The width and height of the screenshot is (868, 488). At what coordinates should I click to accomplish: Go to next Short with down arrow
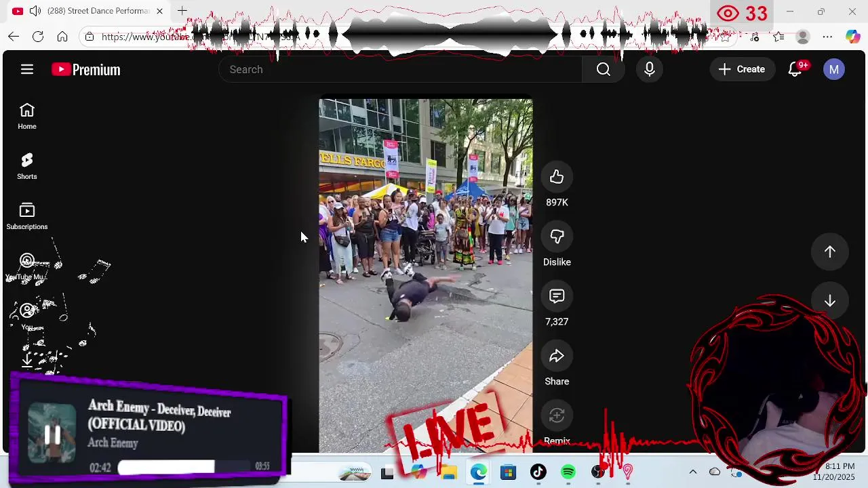point(830,301)
